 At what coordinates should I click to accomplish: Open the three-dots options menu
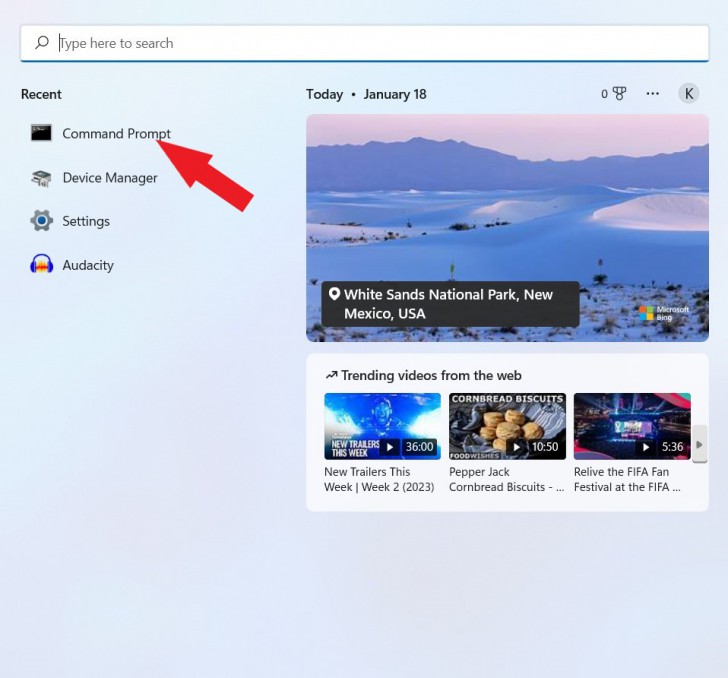[x=652, y=94]
